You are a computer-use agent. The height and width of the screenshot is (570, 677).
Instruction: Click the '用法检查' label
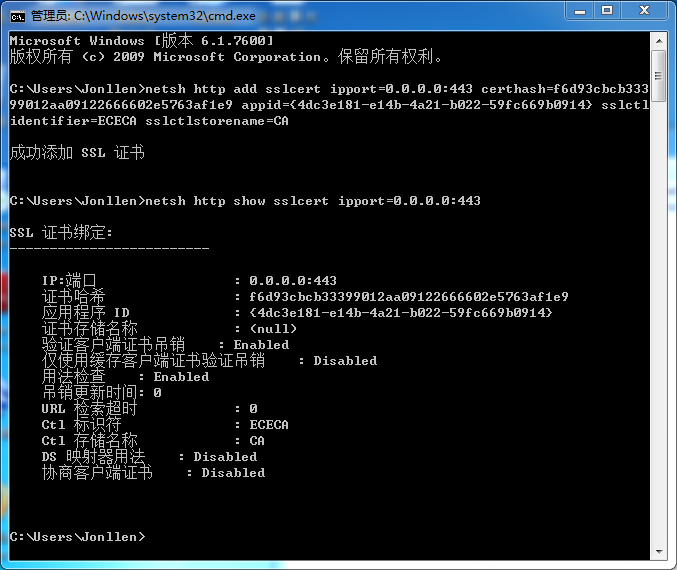tap(73, 377)
